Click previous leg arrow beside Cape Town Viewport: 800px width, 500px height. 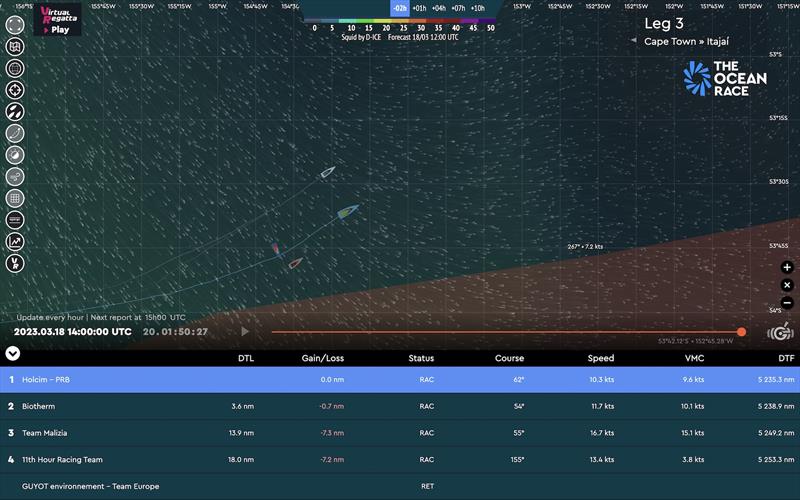tap(633, 40)
